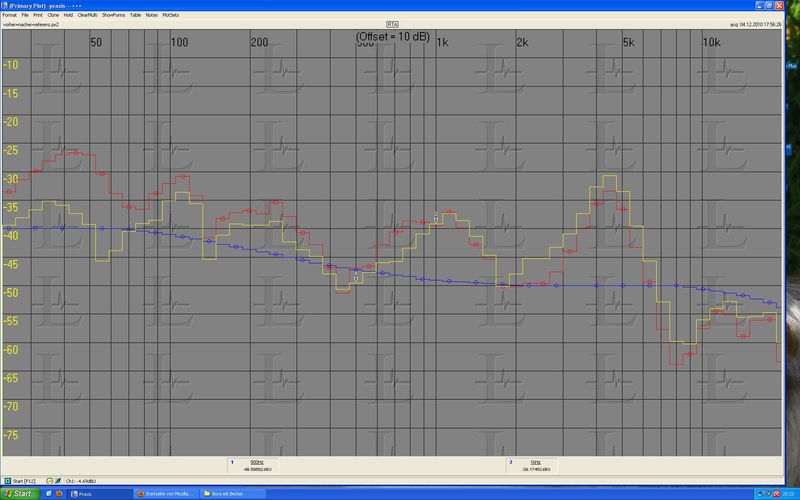Click the Clone menu item
The height and width of the screenshot is (500, 800).
[53, 15]
